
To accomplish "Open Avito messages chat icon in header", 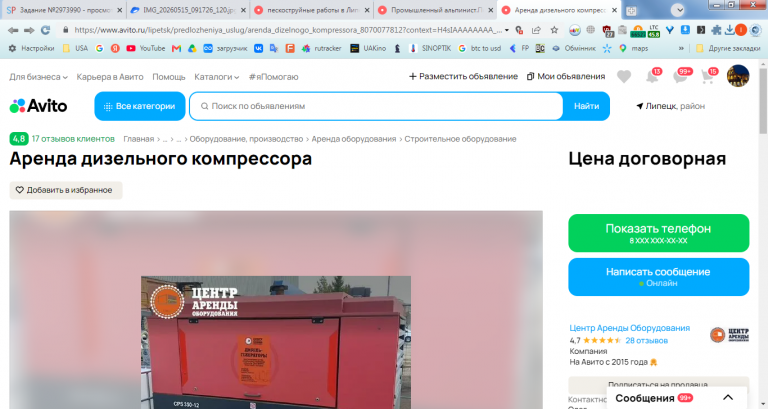I will pyautogui.click(x=681, y=76).
